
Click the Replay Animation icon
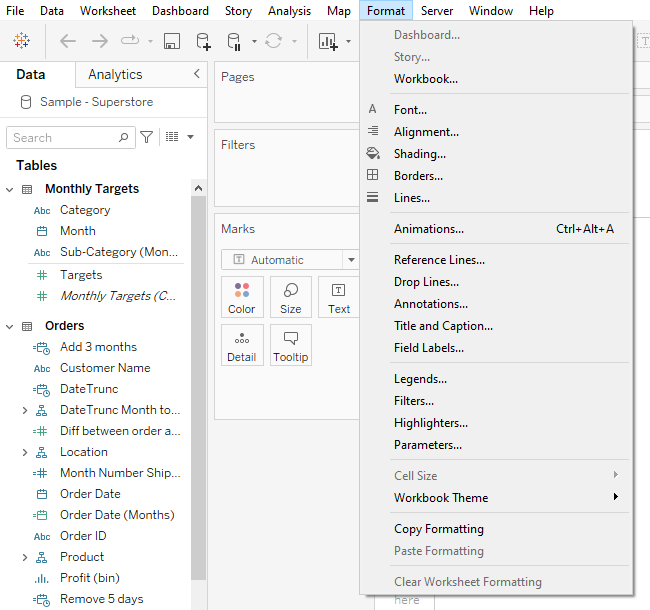click(x=130, y=41)
